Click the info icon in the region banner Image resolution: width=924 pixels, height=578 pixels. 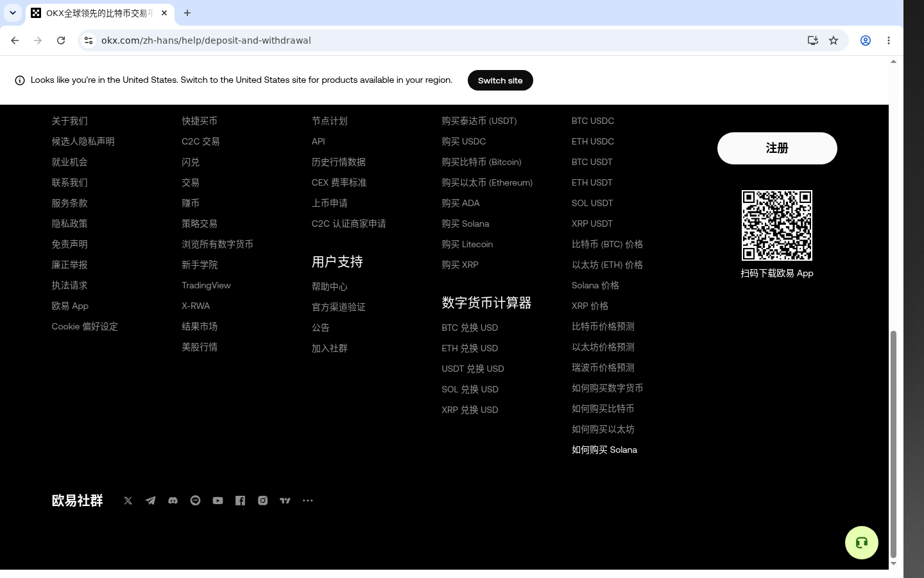(x=20, y=80)
